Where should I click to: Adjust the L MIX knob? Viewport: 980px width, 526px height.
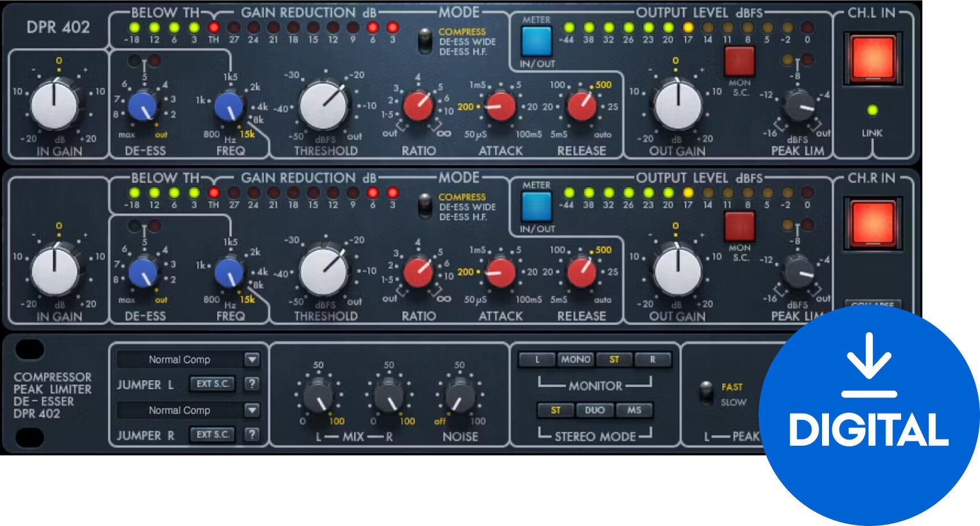[318, 396]
